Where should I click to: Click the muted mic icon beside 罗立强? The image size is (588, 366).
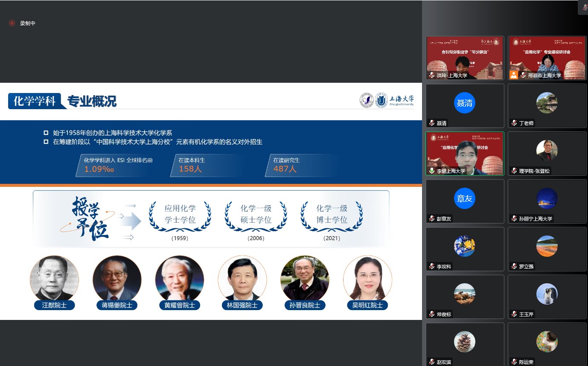click(x=514, y=267)
